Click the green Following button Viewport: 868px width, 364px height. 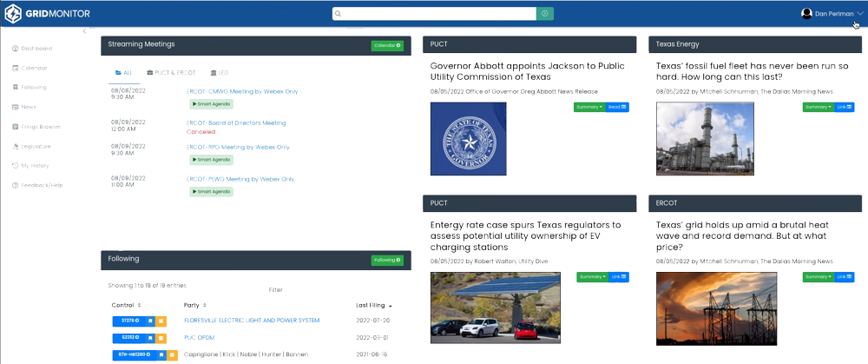tap(387, 260)
